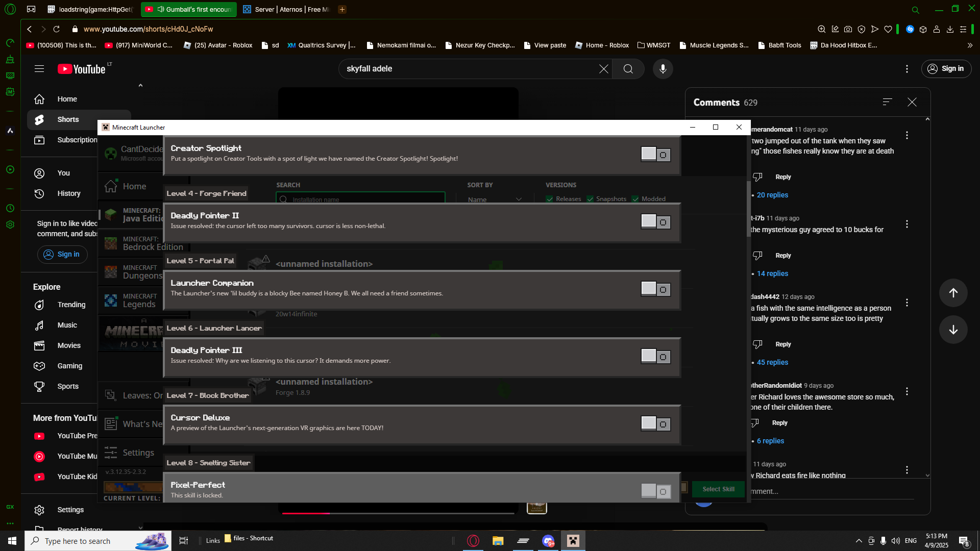Image resolution: width=980 pixels, height=551 pixels.
Task: Seek on the Shorts video progress bar
Action: (398, 513)
